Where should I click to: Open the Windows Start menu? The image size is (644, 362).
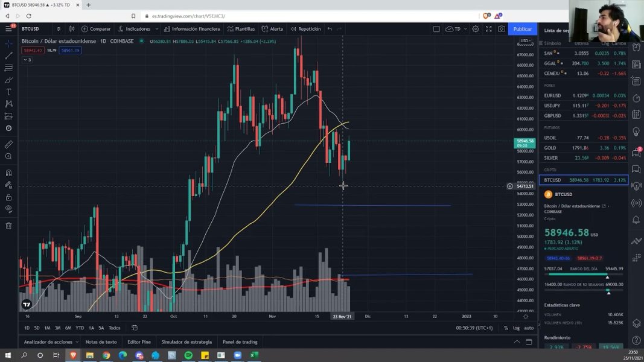(8, 355)
